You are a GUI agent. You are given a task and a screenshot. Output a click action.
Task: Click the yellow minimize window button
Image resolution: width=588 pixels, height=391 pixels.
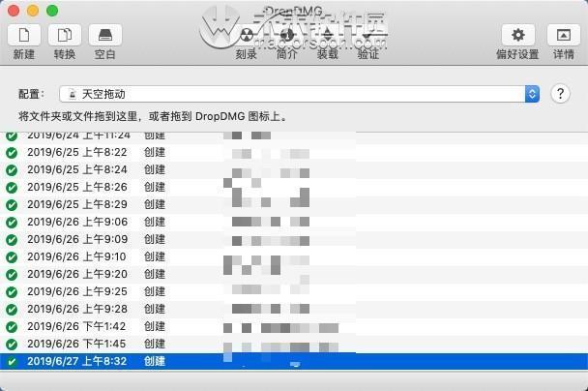[x=33, y=11]
